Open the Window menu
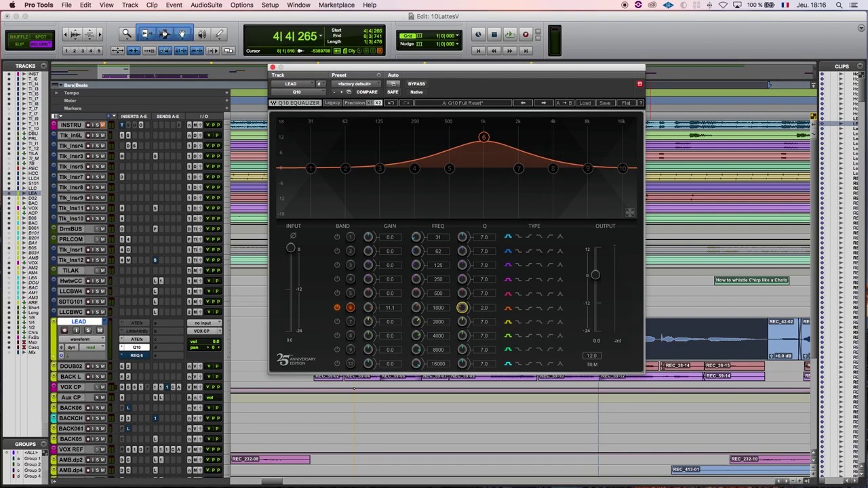The width and height of the screenshot is (868, 488). 298,5
